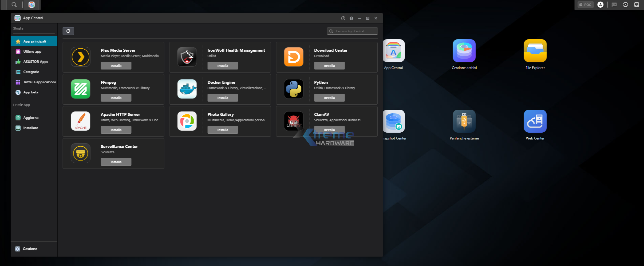Click the Download Center orange icon
The image size is (644, 266).
click(x=294, y=57)
